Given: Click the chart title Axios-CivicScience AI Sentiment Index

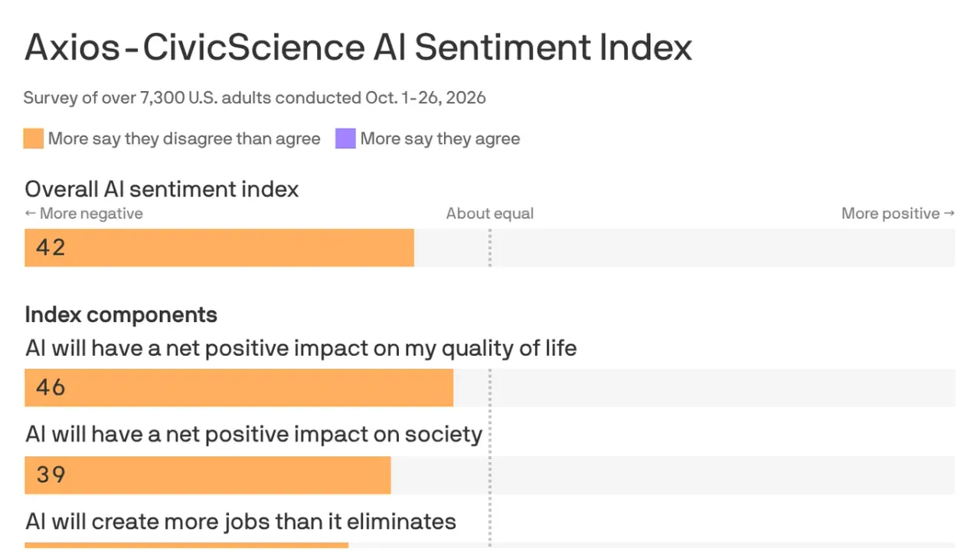Looking at the screenshot, I should pyautogui.click(x=358, y=47).
